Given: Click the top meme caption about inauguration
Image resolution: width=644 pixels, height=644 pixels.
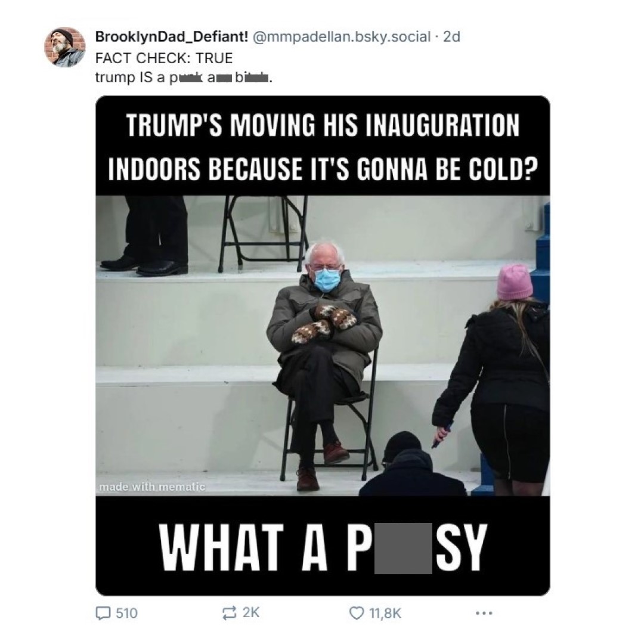Looking at the screenshot, I should (x=323, y=147).
